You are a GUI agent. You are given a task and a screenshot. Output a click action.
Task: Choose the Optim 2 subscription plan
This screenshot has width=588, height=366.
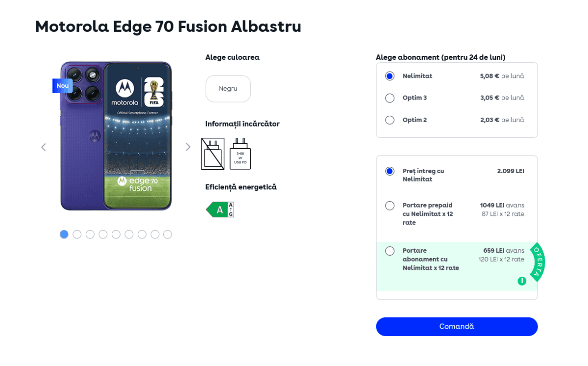390,120
